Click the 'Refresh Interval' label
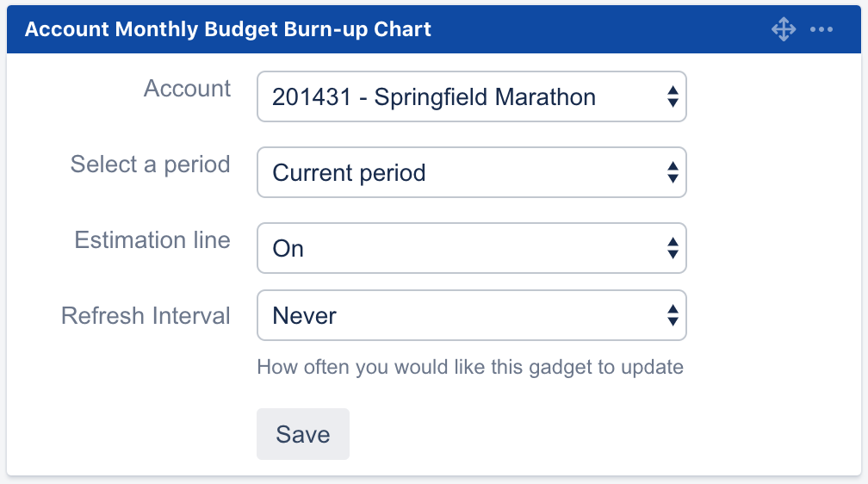 pos(146,316)
